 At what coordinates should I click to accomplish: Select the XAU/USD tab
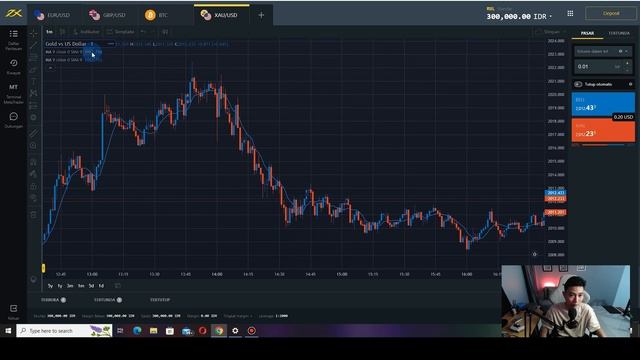pos(222,15)
